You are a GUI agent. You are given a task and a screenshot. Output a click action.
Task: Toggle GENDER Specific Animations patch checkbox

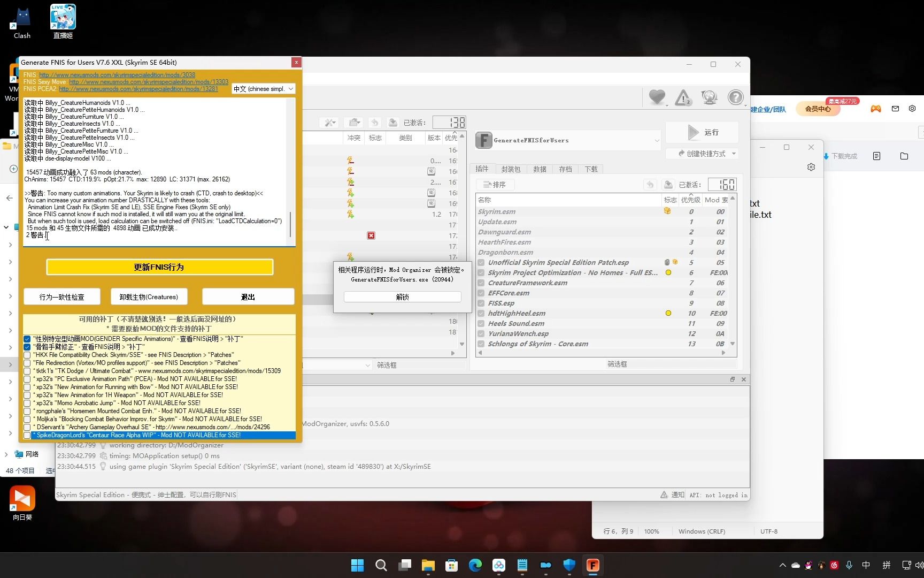pos(27,339)
